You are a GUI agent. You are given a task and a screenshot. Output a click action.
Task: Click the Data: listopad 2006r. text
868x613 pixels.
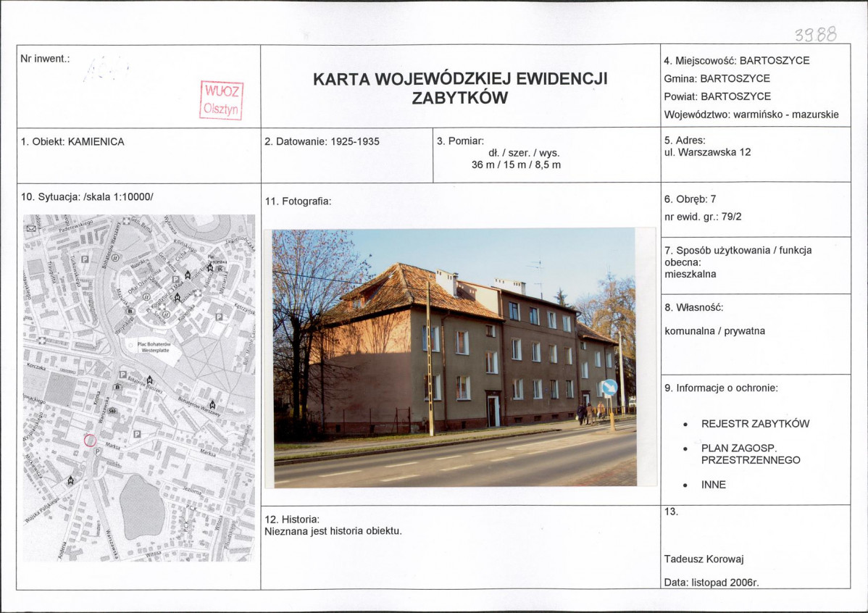(x=711, y=583)
